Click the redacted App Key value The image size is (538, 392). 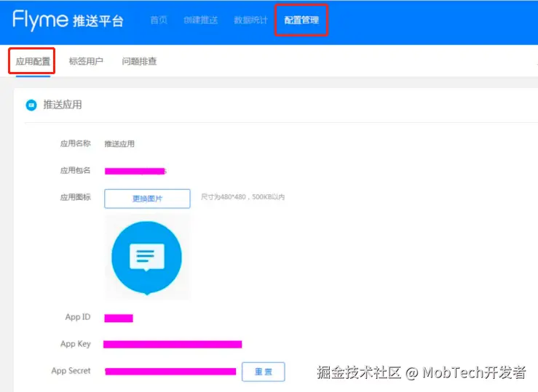tap(173, 345)
